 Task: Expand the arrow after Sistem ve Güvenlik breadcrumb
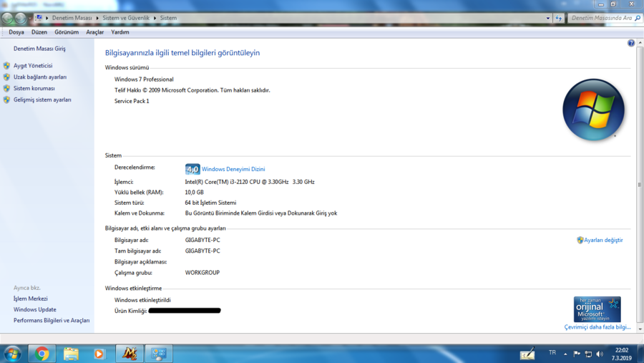tap(155, 18)
